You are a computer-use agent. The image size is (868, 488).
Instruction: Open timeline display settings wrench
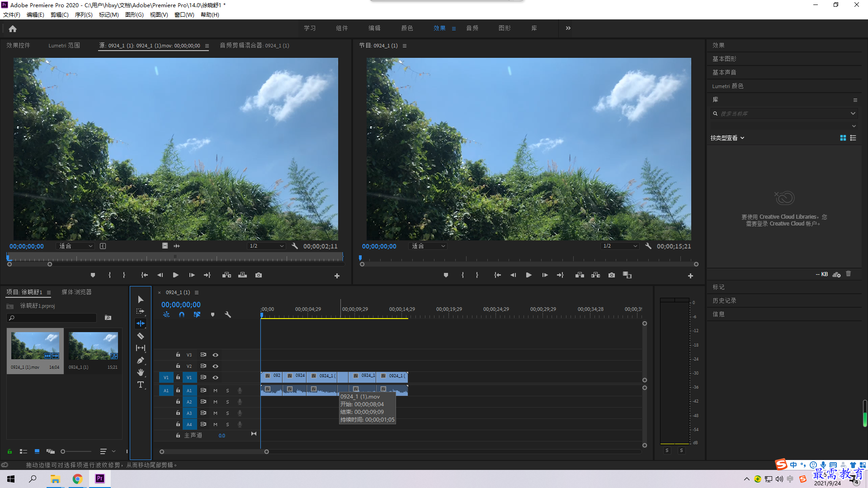pos(228,314)
